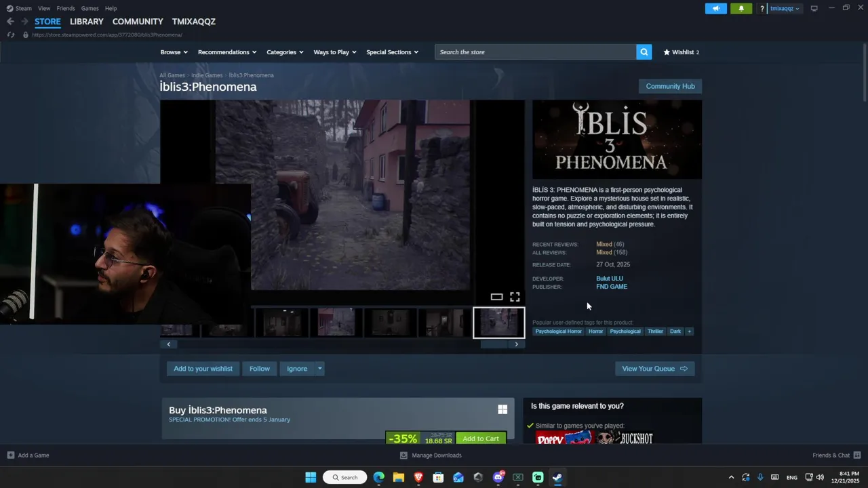The image size is (868, 488).
Task: Click the media strip scrollbar handle
Action: [494, 344]
